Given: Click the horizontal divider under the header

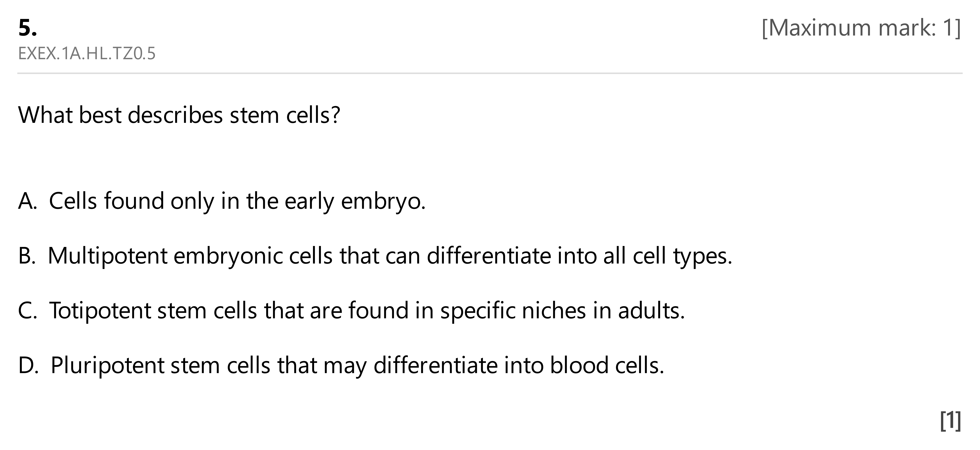Looking at the screenshot, I should tap(490, 73).
